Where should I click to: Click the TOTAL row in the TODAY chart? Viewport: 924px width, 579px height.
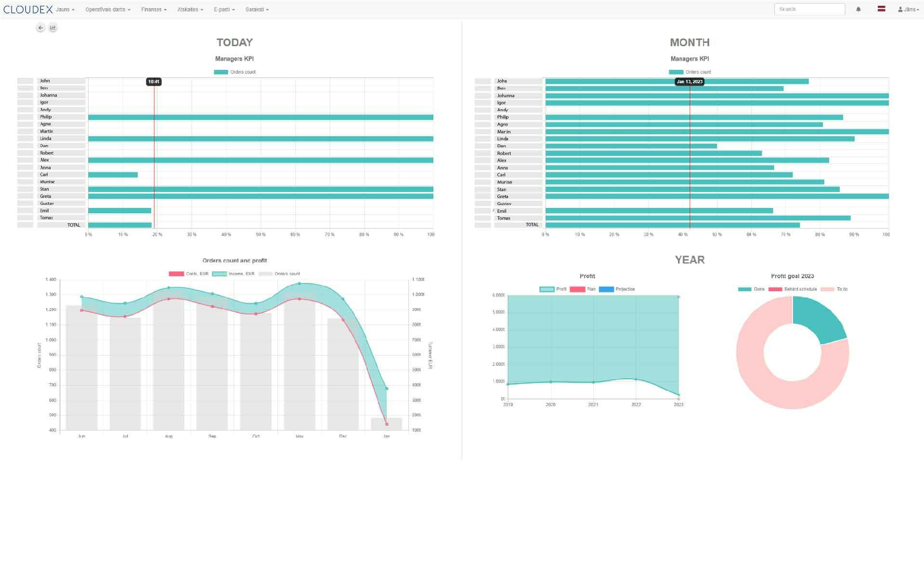[x=74, y=225]
